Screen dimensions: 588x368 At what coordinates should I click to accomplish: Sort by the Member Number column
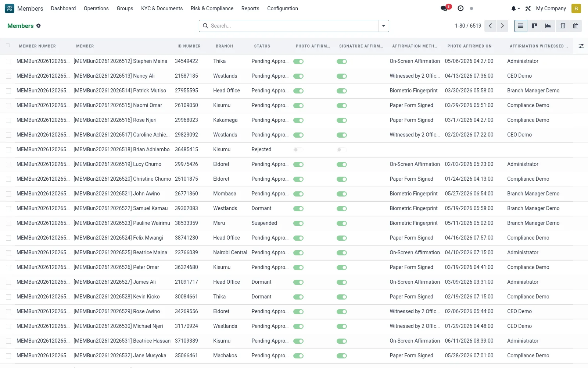37,46
